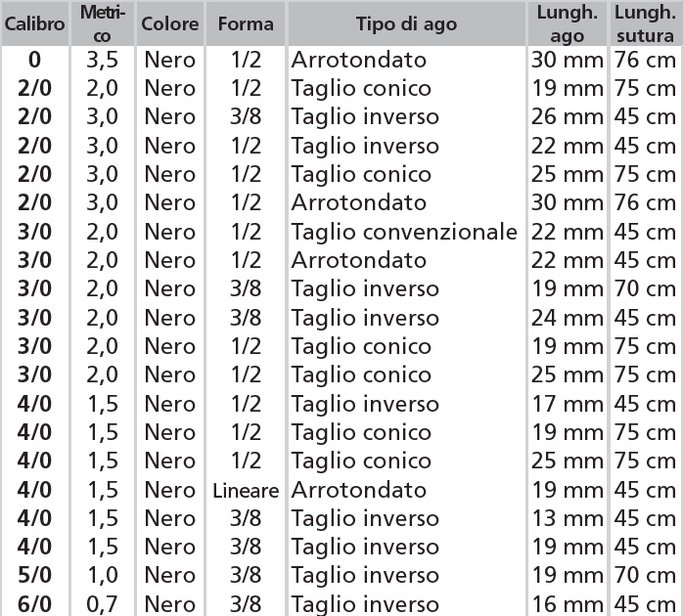The width and height of the screenshot is (683, 616).
Task: Select the 17 mm needle length cell
Action: coord(567,404)
